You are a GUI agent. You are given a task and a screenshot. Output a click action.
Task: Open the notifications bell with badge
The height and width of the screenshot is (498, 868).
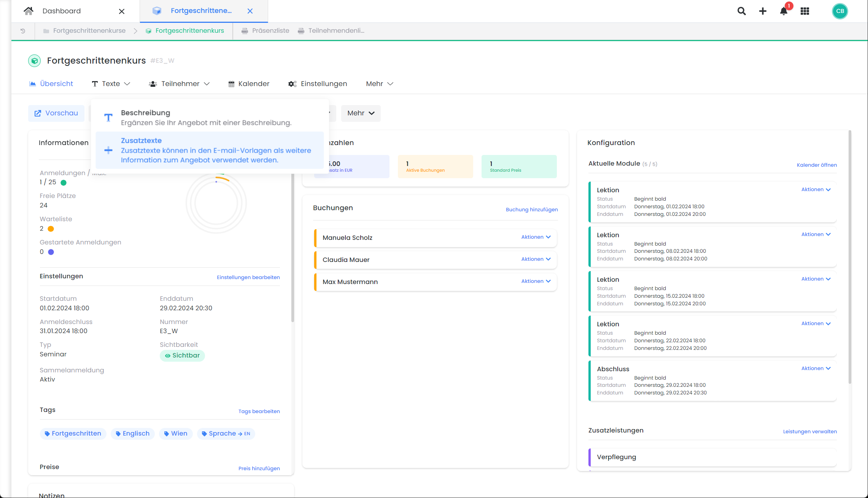784,11
